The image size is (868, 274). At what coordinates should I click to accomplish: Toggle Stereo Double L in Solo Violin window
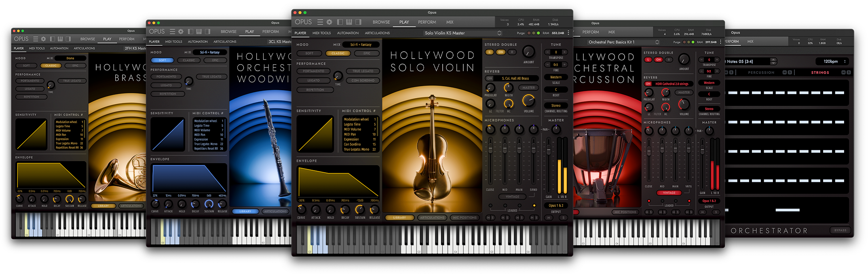490,52
